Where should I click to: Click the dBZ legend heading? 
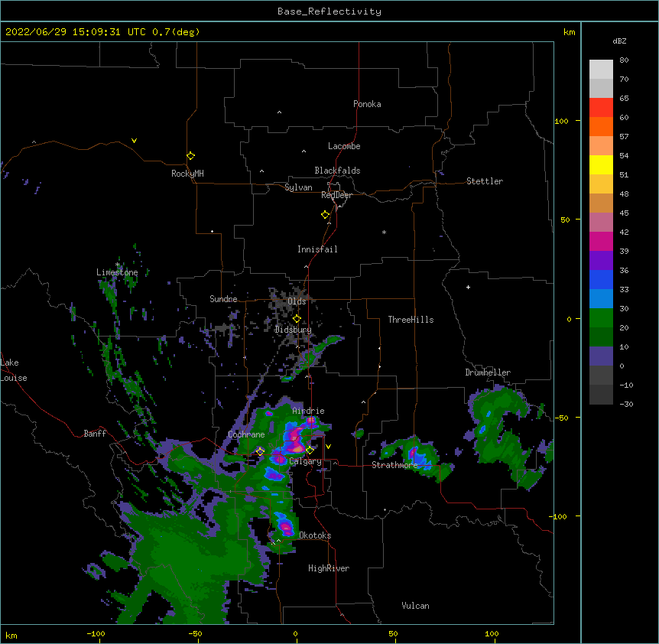619,41
